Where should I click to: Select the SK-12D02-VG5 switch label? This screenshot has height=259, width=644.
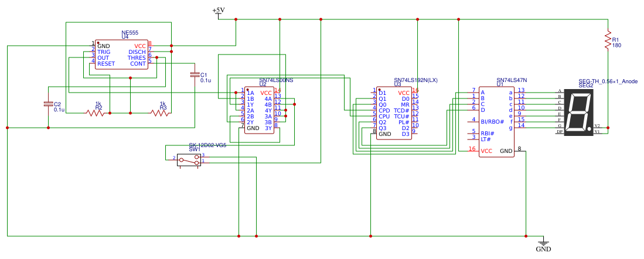tap(207, 145)
